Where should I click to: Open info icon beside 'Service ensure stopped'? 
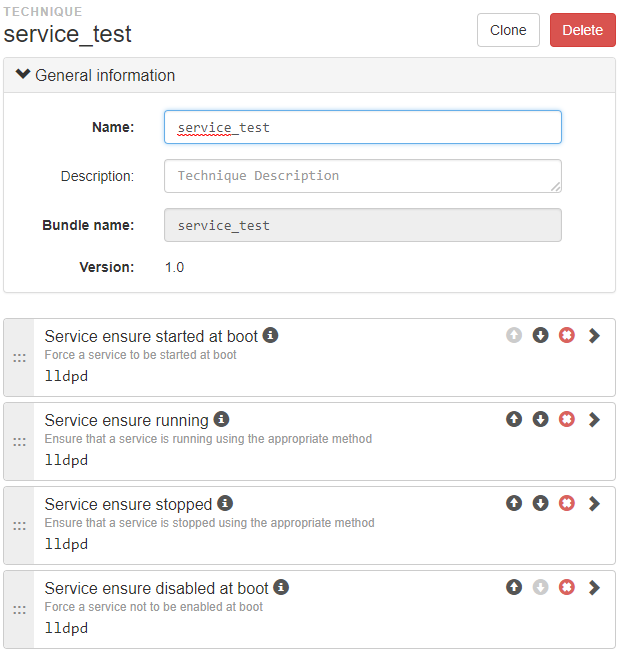pyautogui.click(x=225, y=503)
